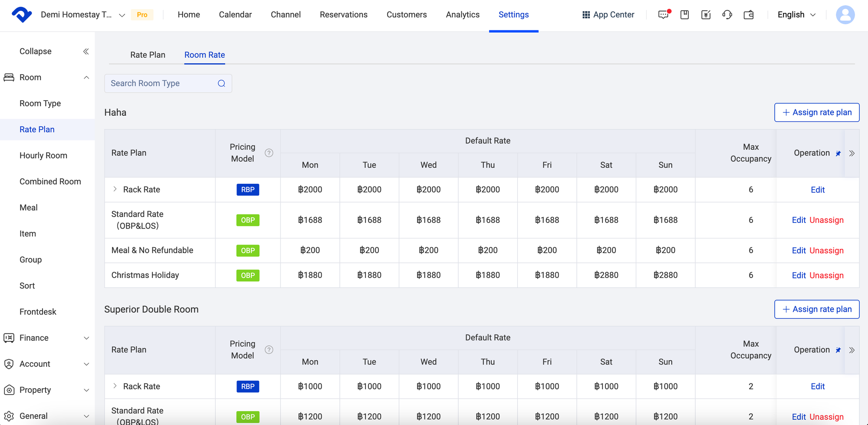
Task: Collapse the Room section in the sidebar
Action: (87, 77)
